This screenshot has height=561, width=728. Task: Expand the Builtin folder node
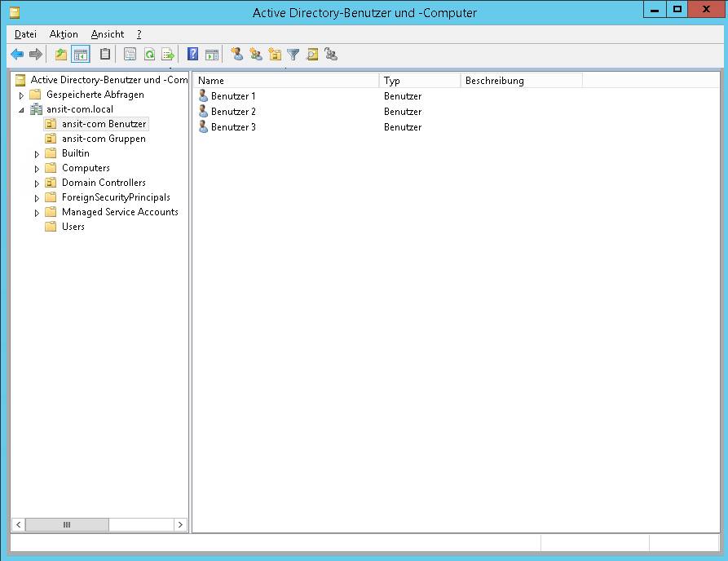pyautogui.click(x=37, y=154)
